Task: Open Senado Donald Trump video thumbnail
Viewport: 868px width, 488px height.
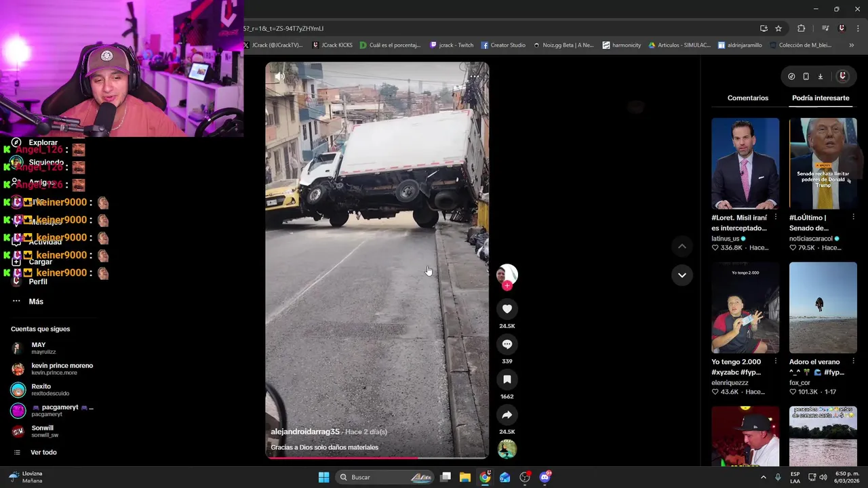Action: tap(823, 163)
